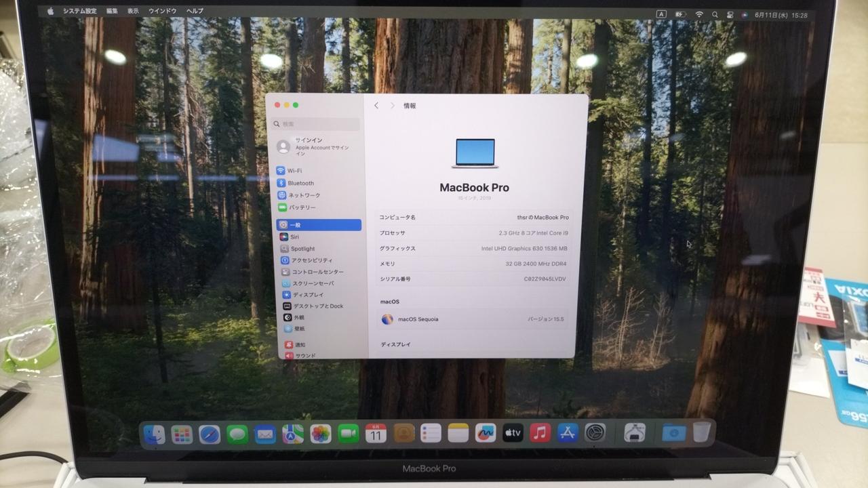
Task: Launch Safari from the Dock
Action: click(210, 434)
